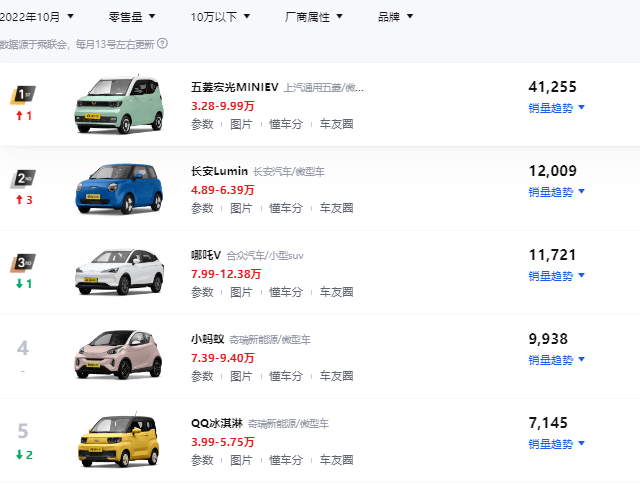The image size is (640, 491).
Task: Click the 7,145 sales figure
Action: [x=548, y=423]
